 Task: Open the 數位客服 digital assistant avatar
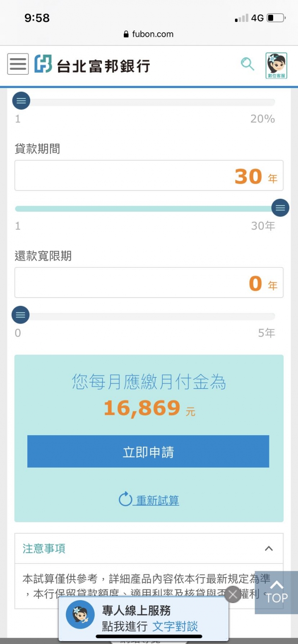pos(276,65)
